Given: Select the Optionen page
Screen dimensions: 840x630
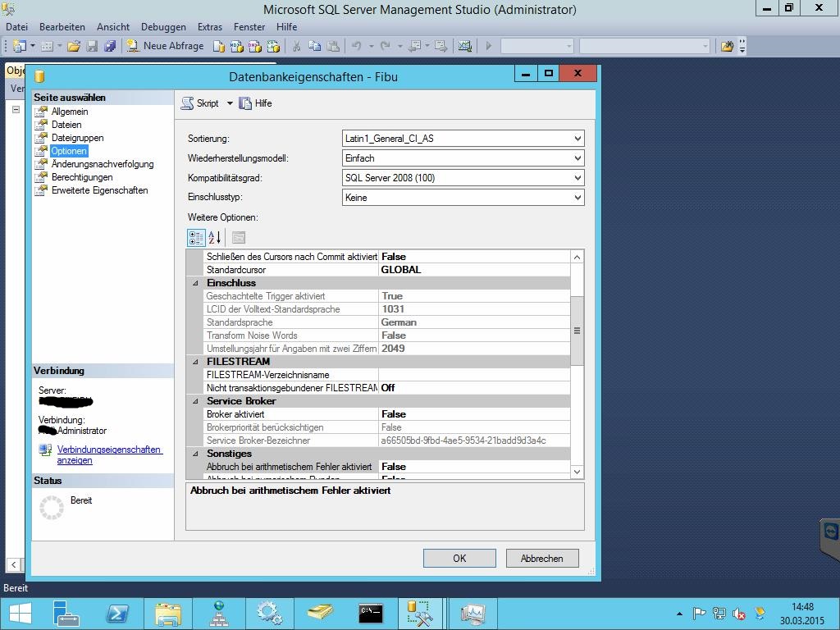Looking at the screenshot, I should click(69, 151).
